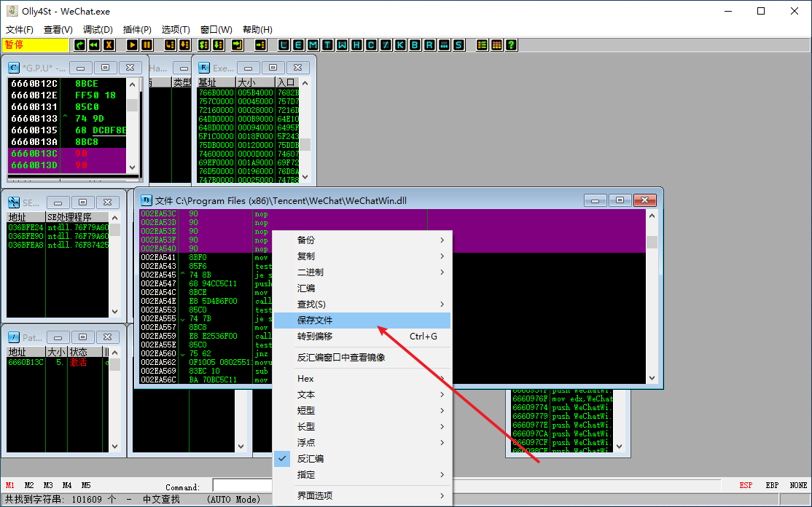
Task: Click scroll-down arrow in the file window
Action: 652,378
